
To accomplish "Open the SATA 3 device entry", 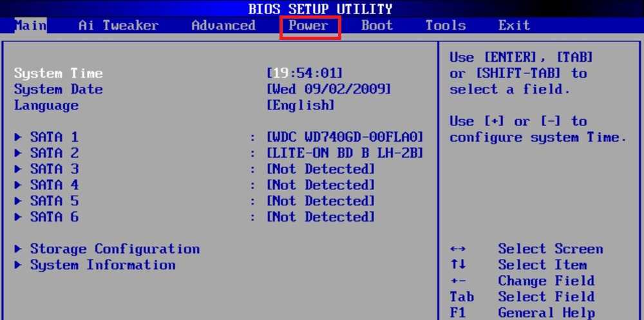I will point(54,169).
